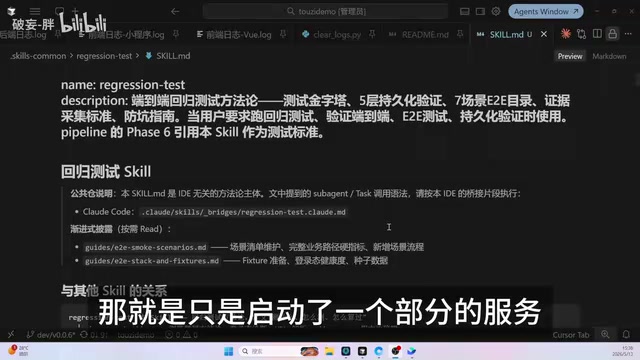Switch to Markdown source mode
The image size is (640, 360).
[x=609, y=56]
